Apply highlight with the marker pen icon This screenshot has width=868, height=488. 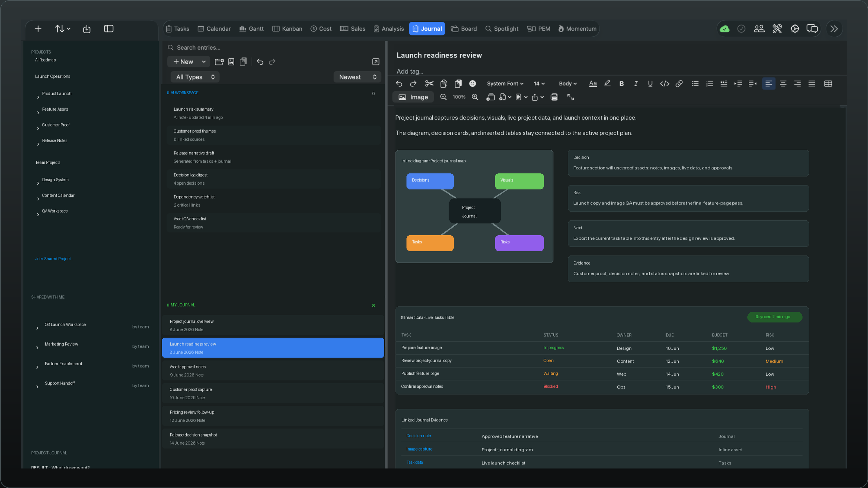click(x=607, y=84)
